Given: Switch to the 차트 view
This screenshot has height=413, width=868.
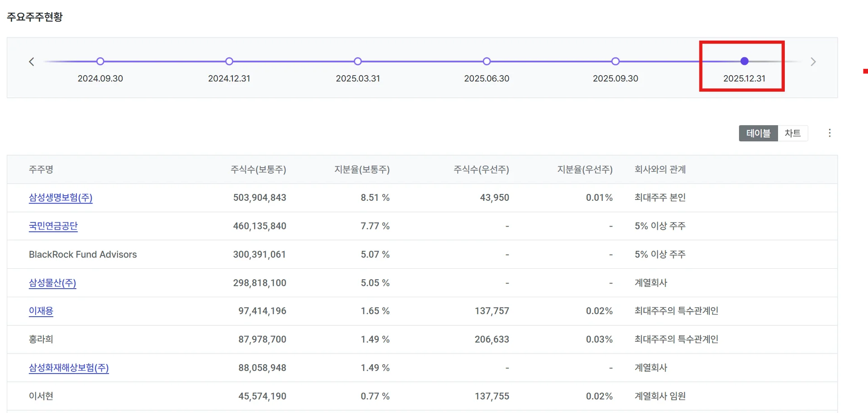Looking at the screenshot, I should [x=793, y=133].
